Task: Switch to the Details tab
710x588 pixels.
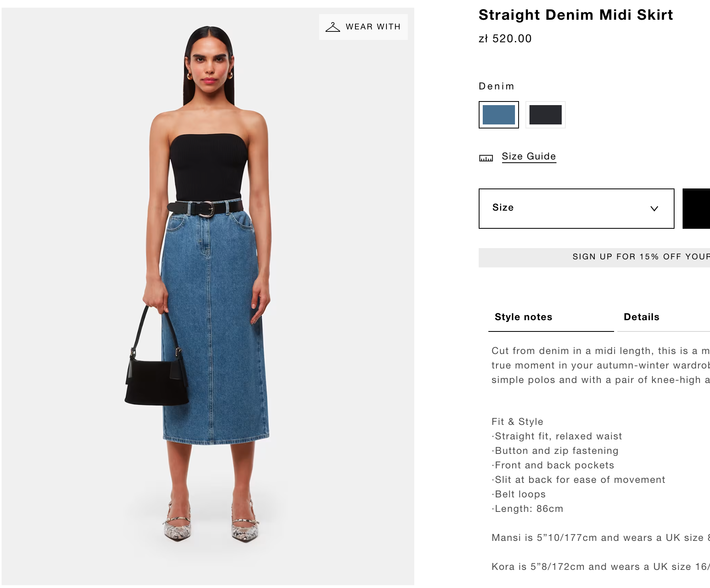Action: click(641, 317)
